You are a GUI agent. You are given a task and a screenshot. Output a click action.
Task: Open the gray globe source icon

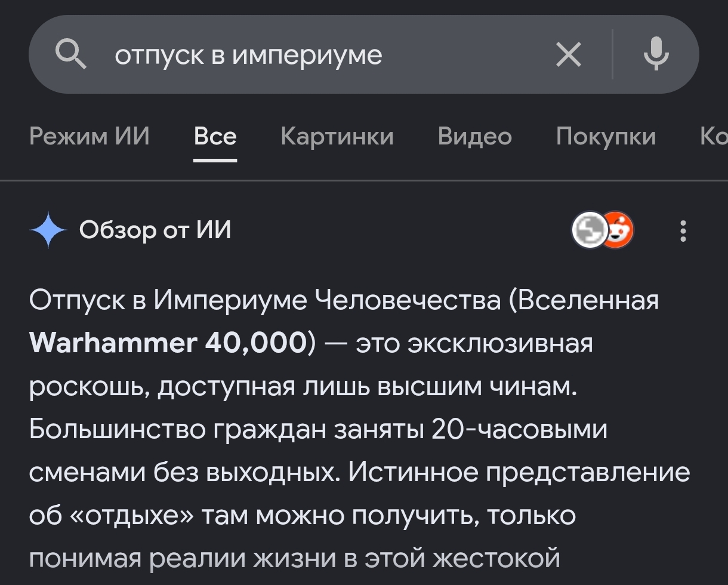click(590, 230)
